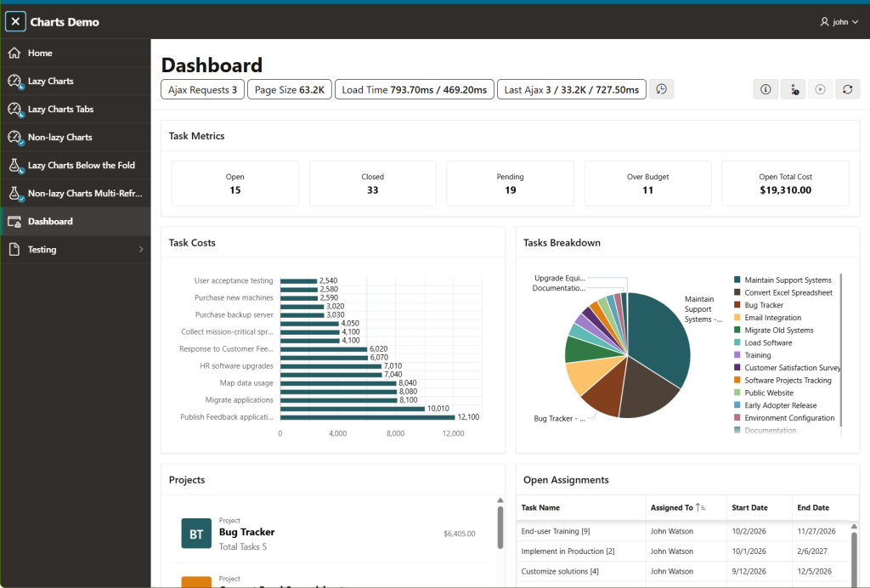
Task: Click the Open tasks metric card
Action: click(x=235, y=184)
